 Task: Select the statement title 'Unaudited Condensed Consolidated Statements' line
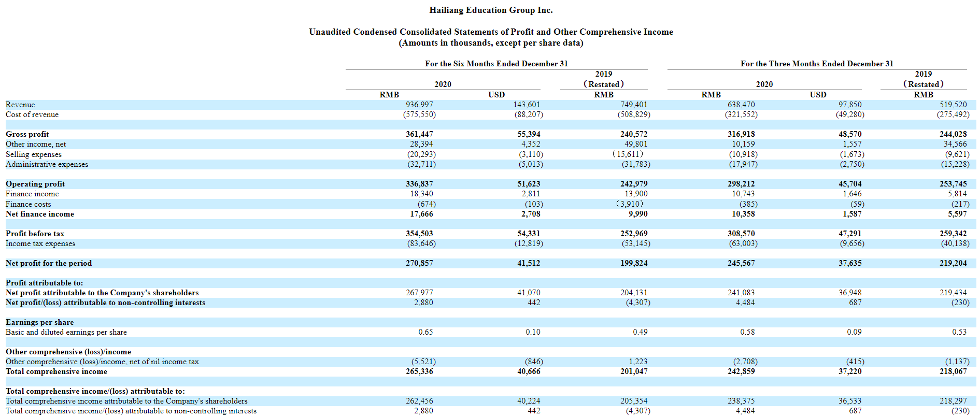point(491,32)
